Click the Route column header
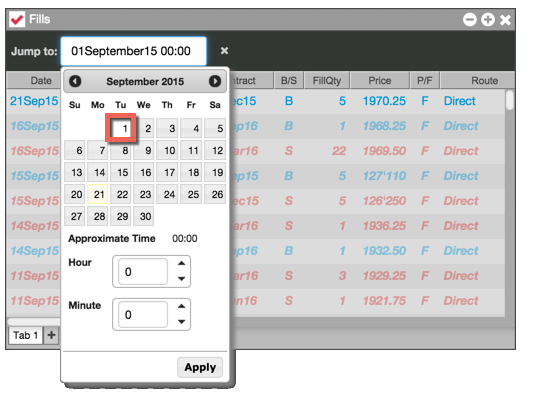 coord(484,81)
